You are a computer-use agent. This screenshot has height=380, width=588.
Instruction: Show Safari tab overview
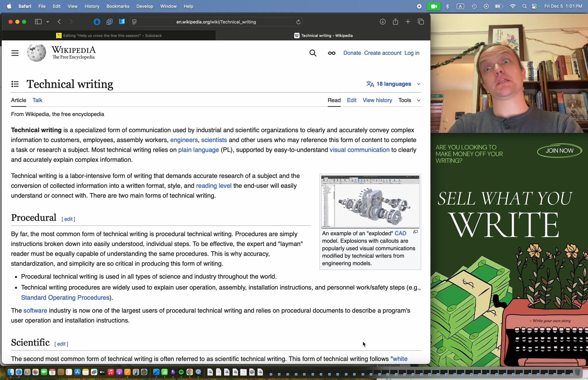(x=421, y=22)
